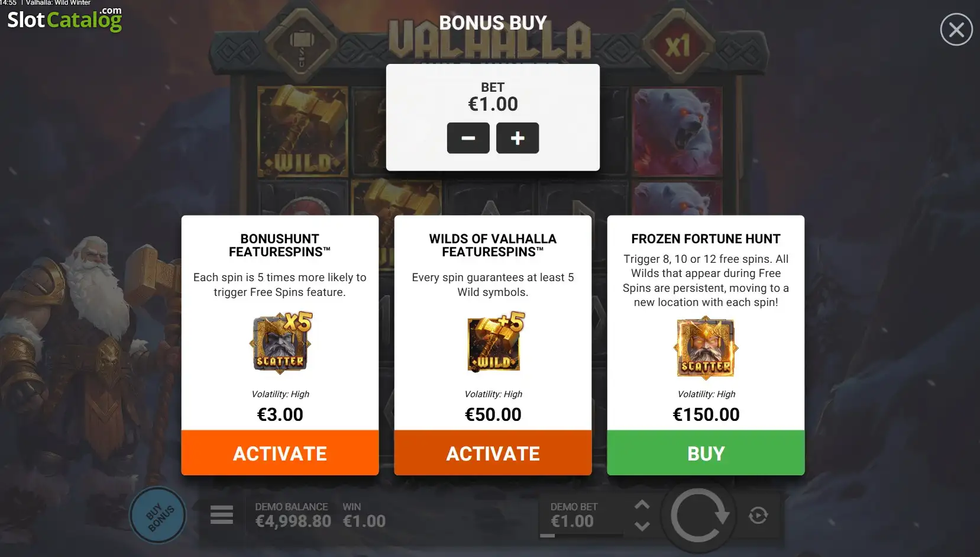Close the Bonus Buy dialog

point(956,30)
